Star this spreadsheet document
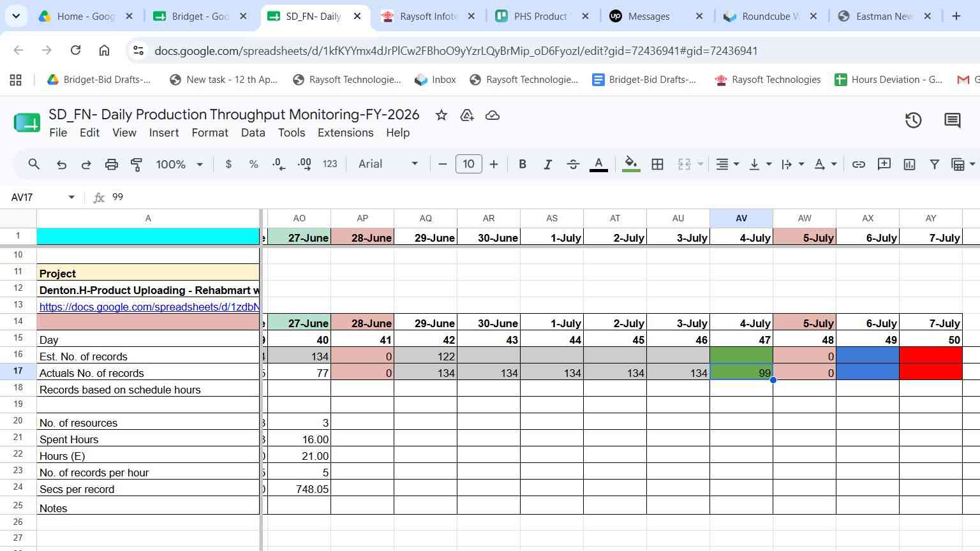Viewport: 980px width, 551px height. [441, 115]
